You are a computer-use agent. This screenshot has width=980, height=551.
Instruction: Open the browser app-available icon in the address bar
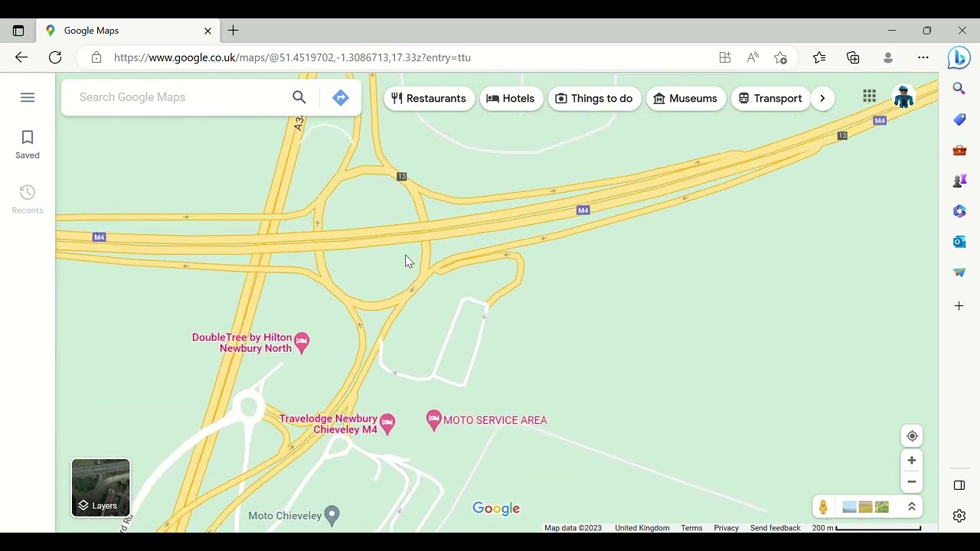click(x=725, y=57)
